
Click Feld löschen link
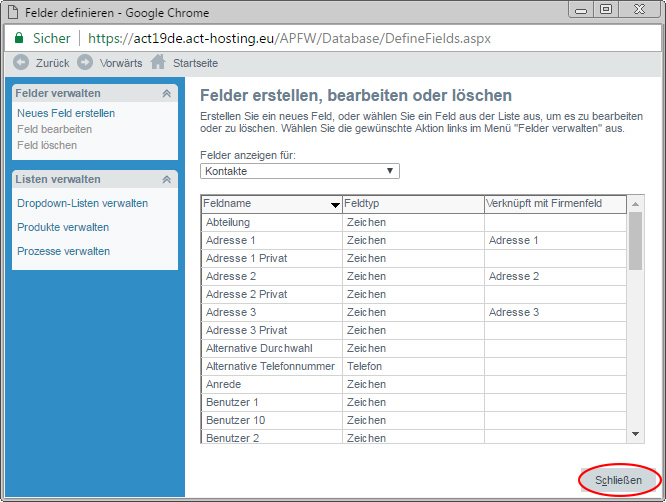[x=47, y=145]
